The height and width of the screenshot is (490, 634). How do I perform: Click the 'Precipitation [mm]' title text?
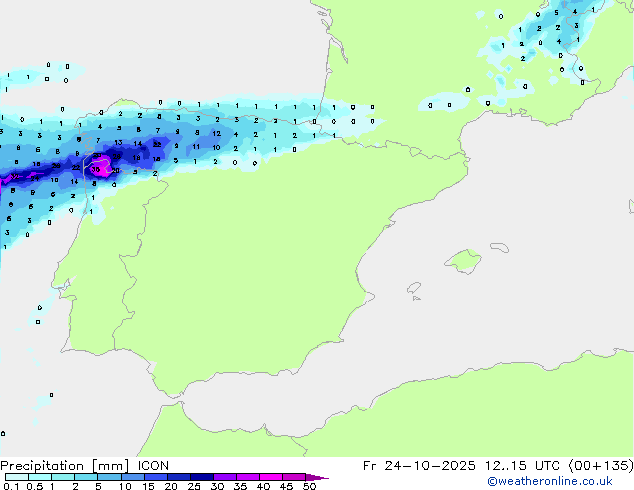click(x=65, y=466)
